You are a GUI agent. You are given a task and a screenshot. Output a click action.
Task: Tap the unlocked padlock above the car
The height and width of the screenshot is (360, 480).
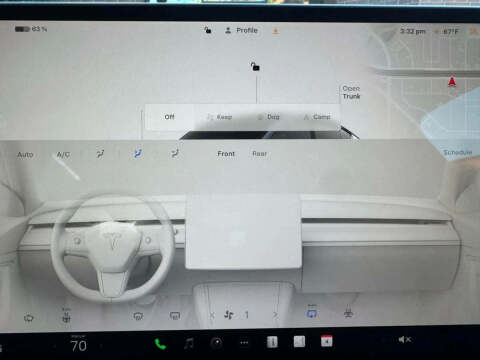(x=255, y=67)
